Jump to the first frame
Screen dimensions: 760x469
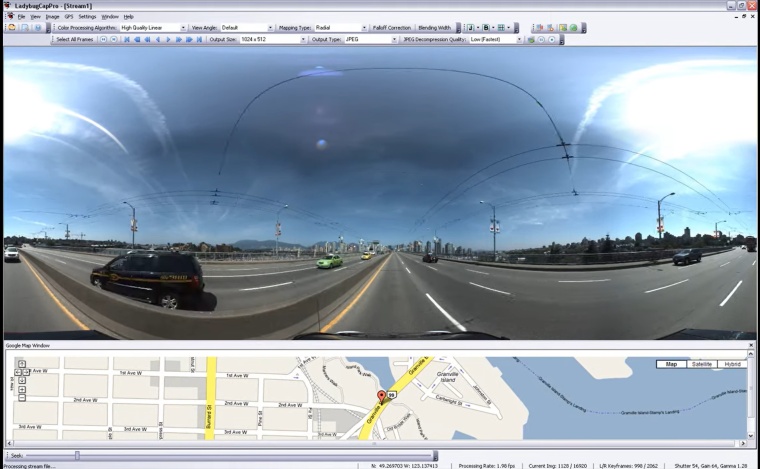tap(127, 40)
